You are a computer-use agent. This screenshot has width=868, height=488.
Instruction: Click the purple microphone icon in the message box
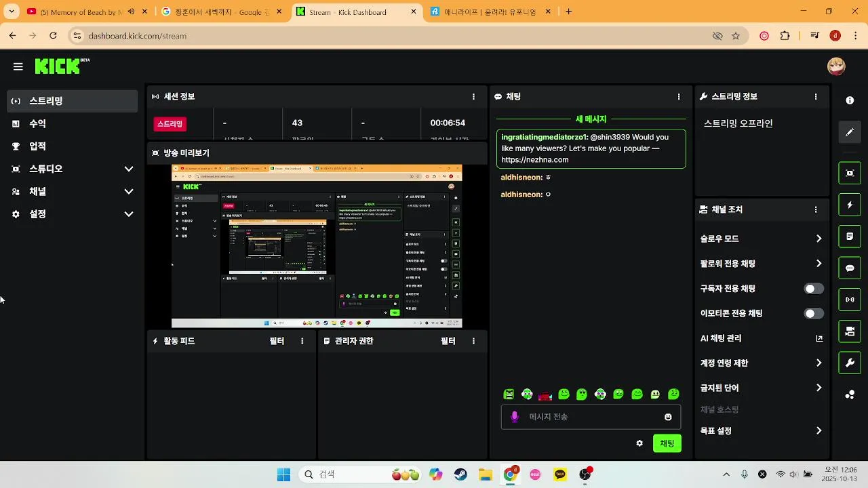[x=514, y=417]
